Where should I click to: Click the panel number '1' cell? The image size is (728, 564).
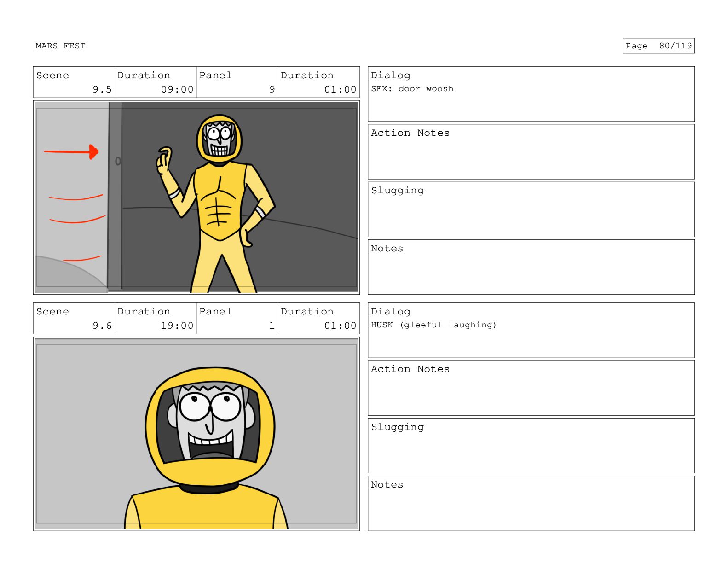[x=237, y=319]
